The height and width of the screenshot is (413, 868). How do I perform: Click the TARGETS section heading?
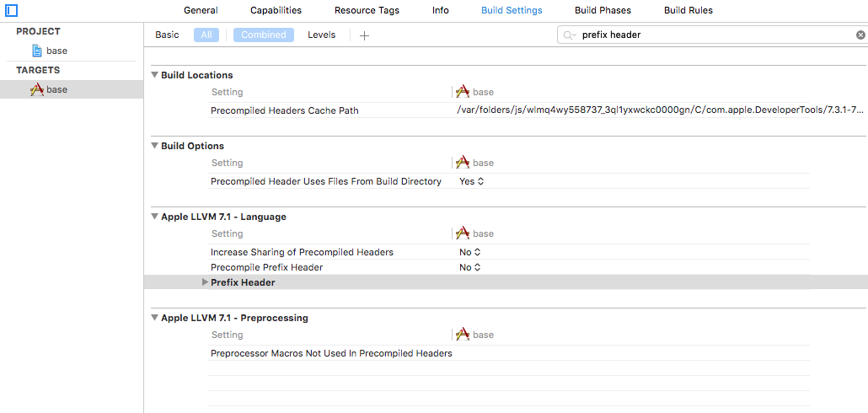(38, 70)
